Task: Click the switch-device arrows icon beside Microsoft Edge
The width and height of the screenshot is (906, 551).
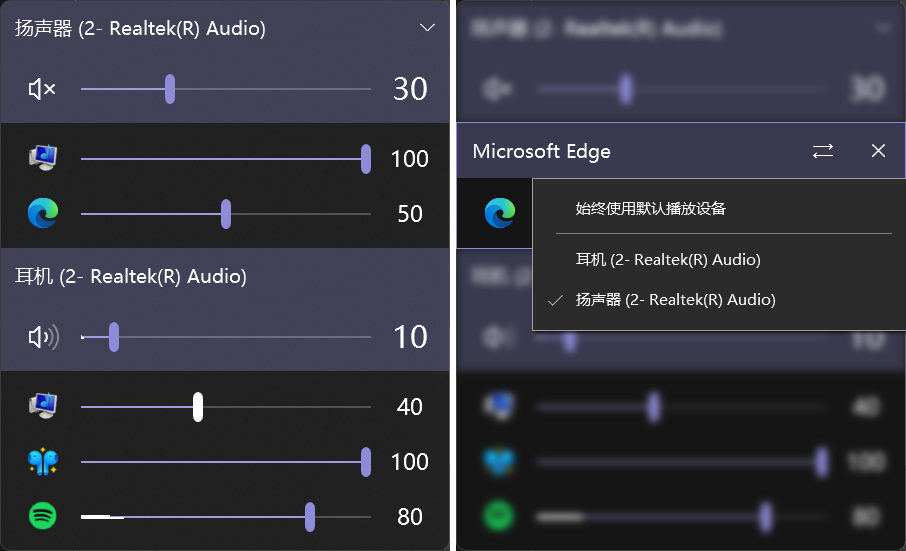Action: (822, 151)
